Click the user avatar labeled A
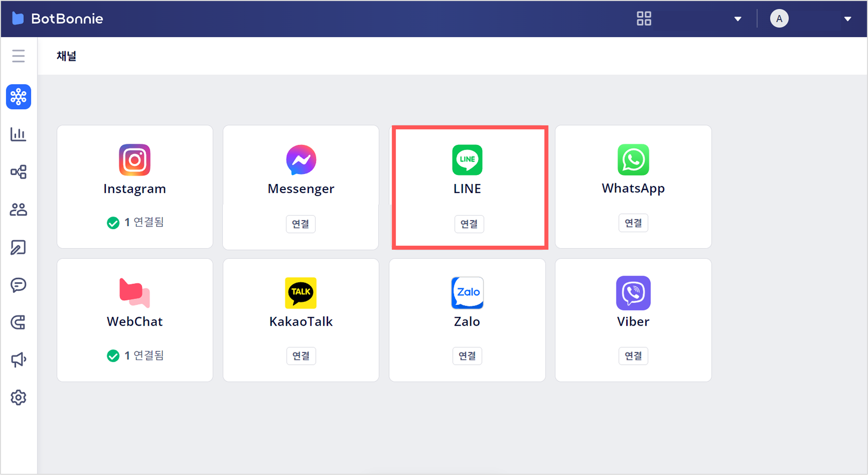 (x=779, y=18)
